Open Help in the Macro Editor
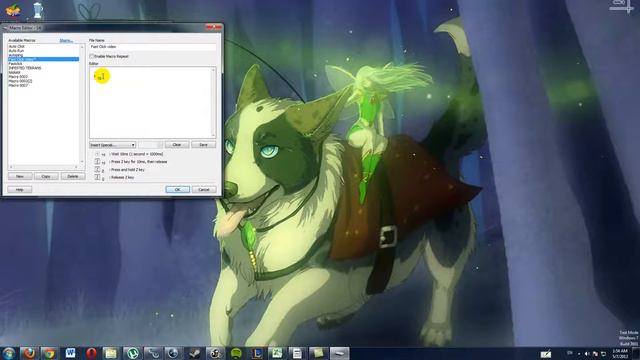 (x=20, y=189)
